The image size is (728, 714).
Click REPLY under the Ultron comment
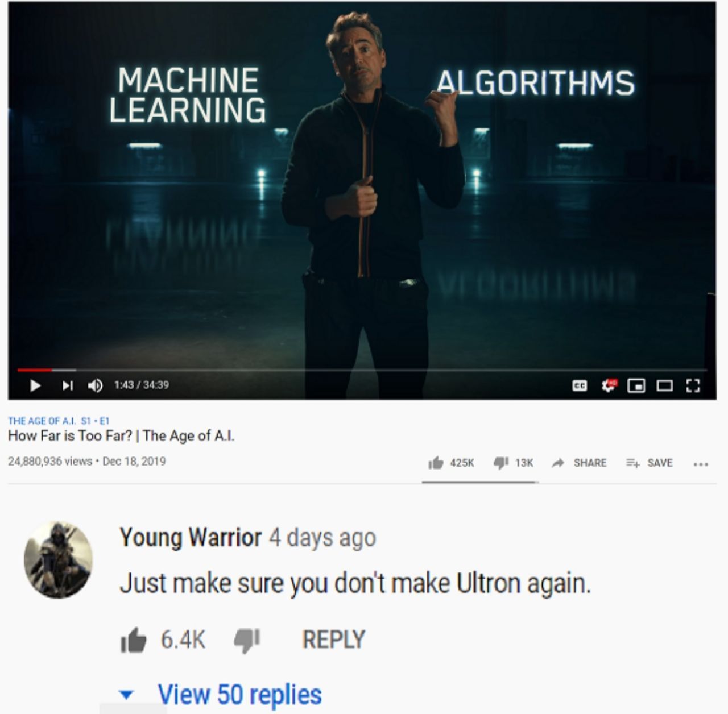(333, 640)
